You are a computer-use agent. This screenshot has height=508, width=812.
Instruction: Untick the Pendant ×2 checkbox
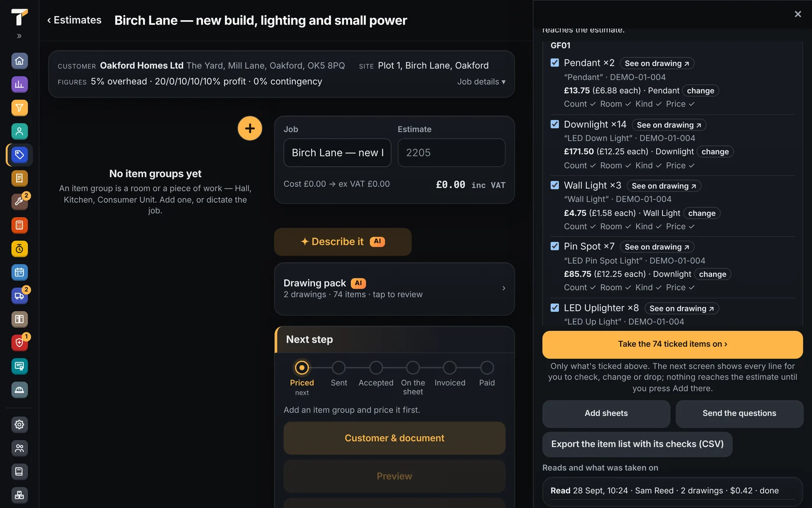coord(555,62)
